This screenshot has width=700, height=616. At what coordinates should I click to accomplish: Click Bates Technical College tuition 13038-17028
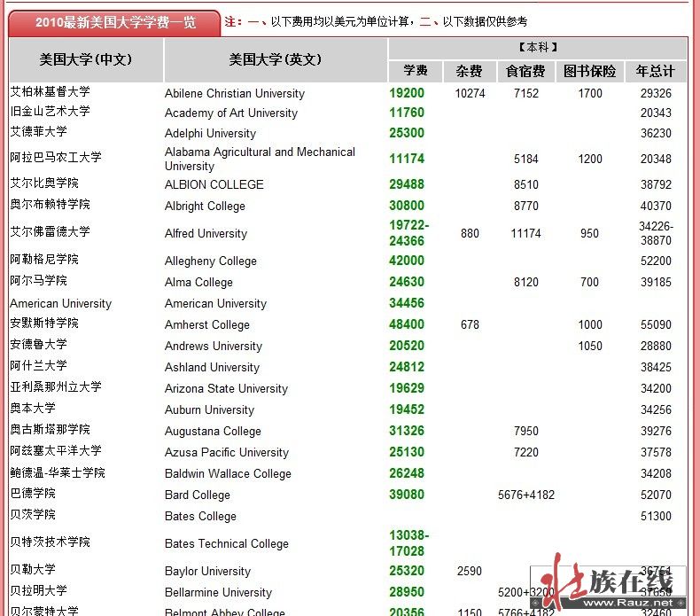pyautogui.click(x=408, y=542)
